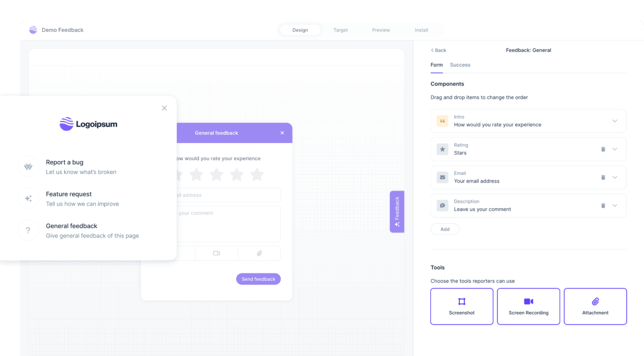The height and width of the screenshot is (356, 644).
Task: Click the trash icon on Rating row
Action: coord(603,149)
